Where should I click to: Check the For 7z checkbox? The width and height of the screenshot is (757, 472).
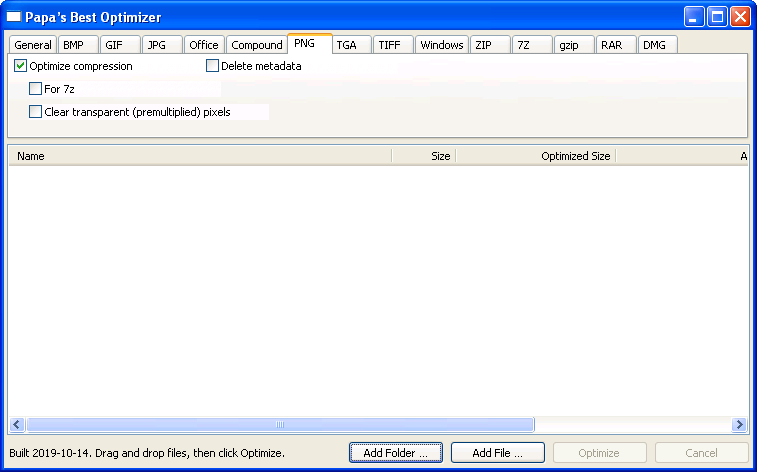point(36,89)
